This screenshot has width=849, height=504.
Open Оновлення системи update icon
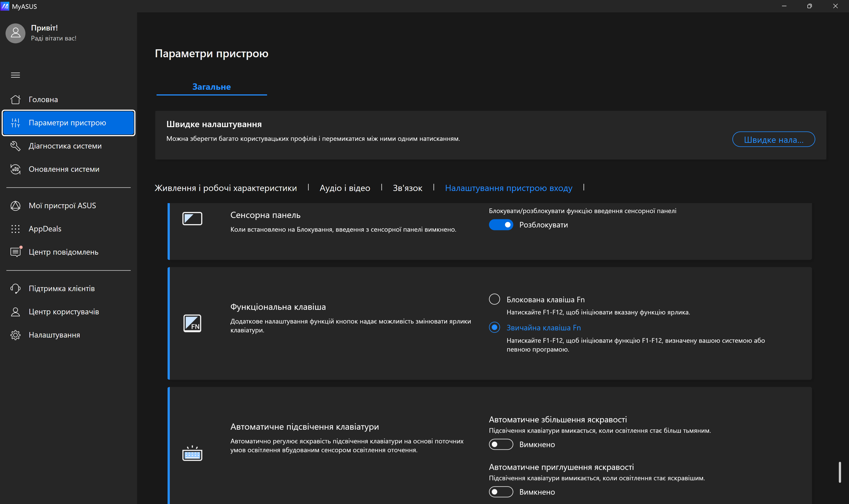pyautogui.click(x=15, y=169)
